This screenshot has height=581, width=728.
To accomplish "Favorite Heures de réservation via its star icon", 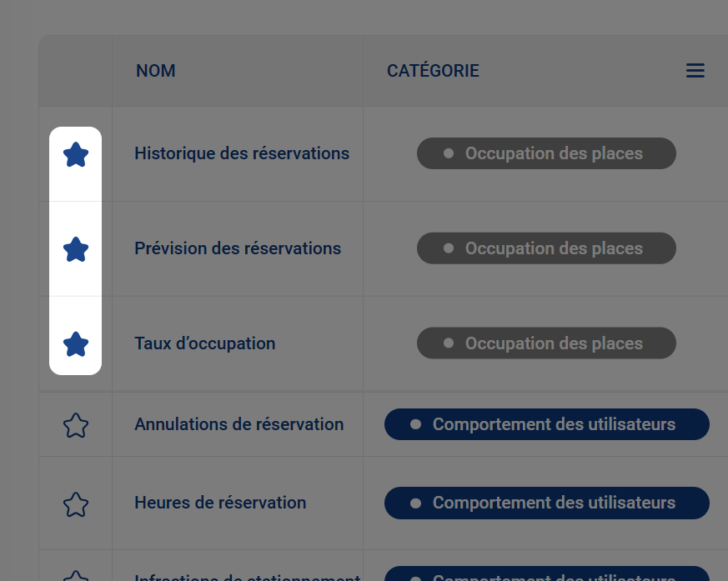I will (76, 503).
